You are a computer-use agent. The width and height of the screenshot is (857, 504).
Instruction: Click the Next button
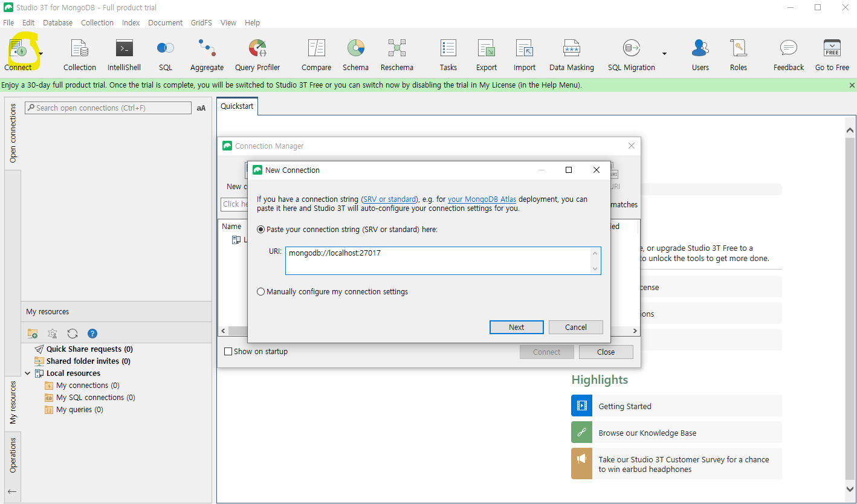(x=517, y=328)
